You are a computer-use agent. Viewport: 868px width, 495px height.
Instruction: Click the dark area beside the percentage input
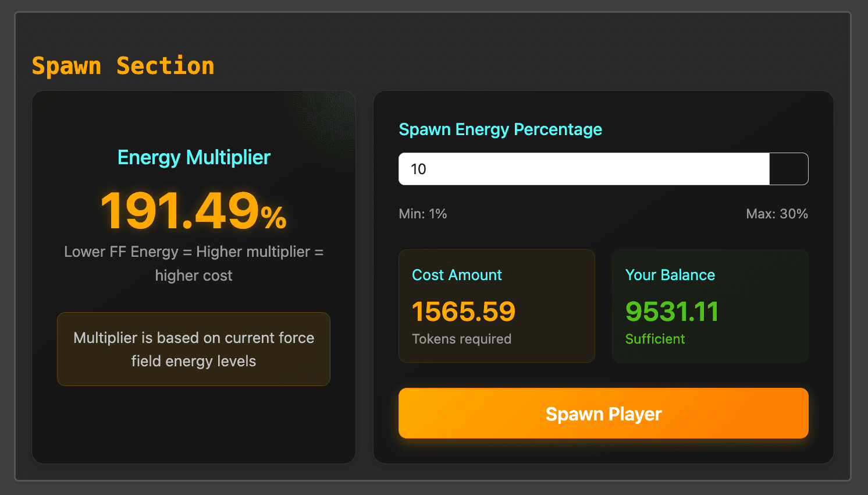point(789,169)
